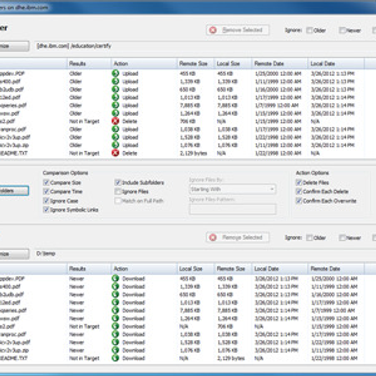Disable the Ignore Case option
This screenshot has height=376, width=376.
point(46,201)
